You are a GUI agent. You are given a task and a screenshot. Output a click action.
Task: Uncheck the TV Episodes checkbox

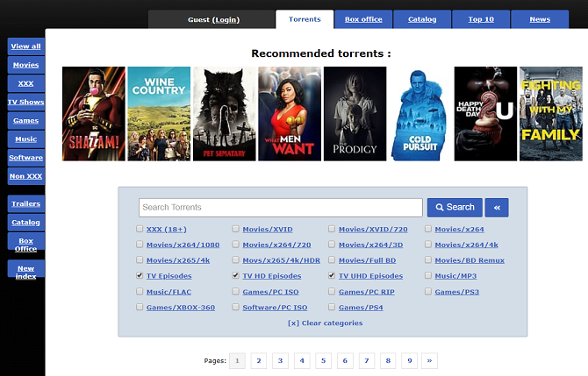[140, 275]
